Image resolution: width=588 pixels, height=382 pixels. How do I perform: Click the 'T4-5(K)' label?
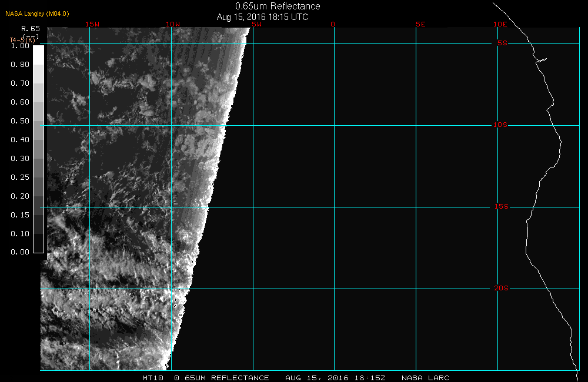click(22, 40)
